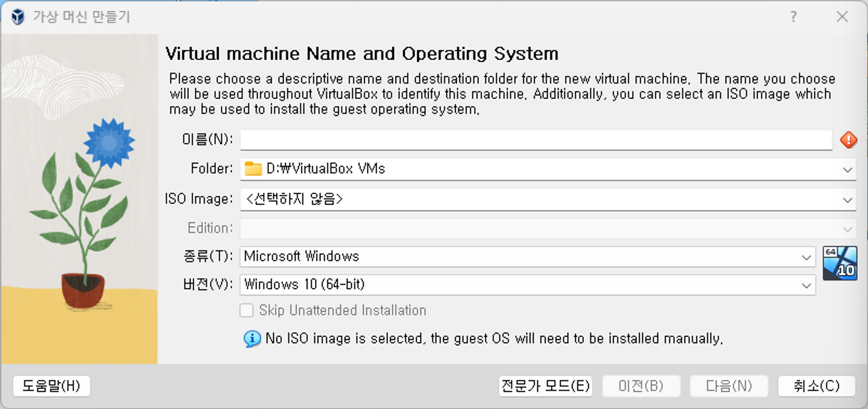Click the ISO Image: label
This screenshot has height=409, width=868.
pyautogui.click(x=199, y=199)
